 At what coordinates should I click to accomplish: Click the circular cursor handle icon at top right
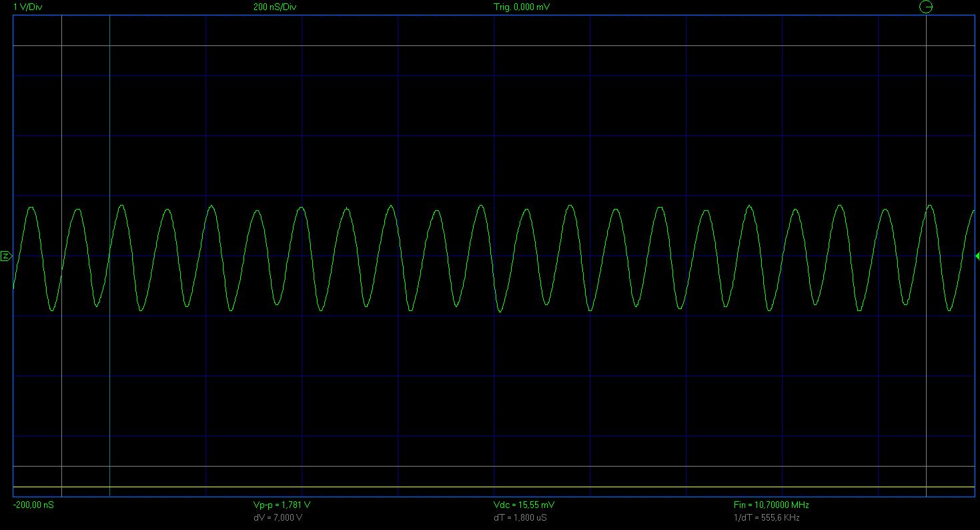926,7
